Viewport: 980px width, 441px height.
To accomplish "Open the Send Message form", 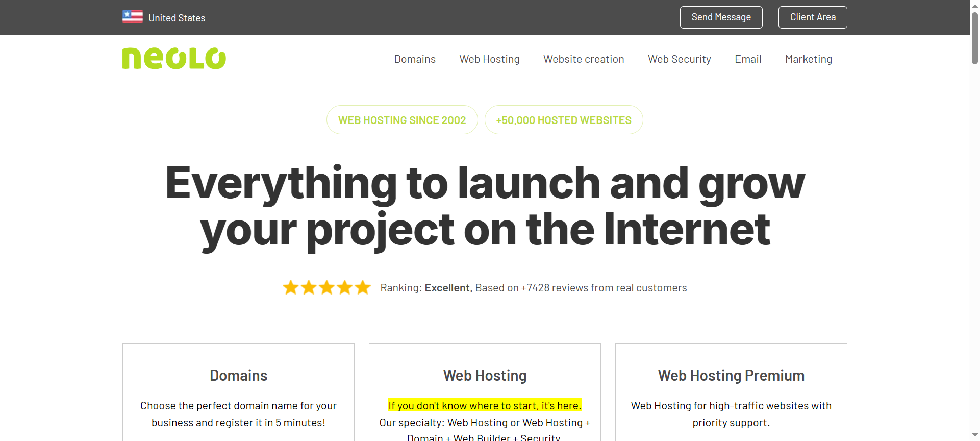I will pos(721,17).
